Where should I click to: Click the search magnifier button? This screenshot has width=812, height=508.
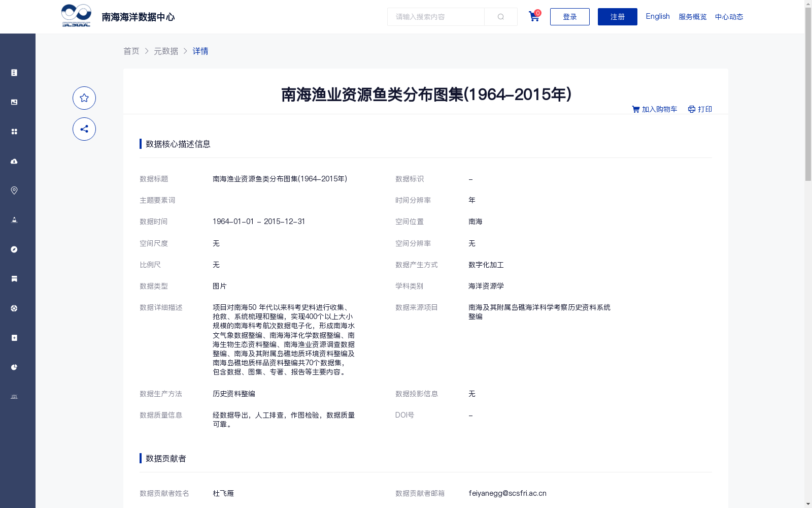(501, 17)
